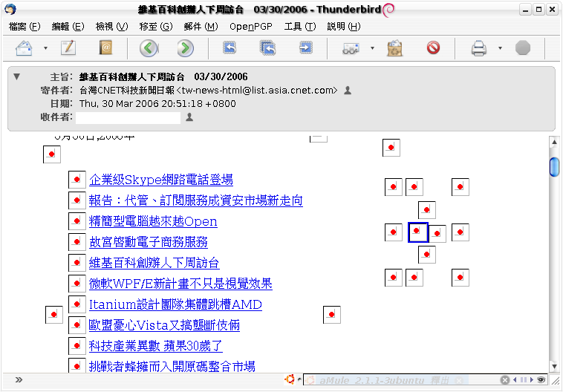Open the Get Mail dropdown arrow
Screen dimensions: 563x392
click(x=45, y=48)
